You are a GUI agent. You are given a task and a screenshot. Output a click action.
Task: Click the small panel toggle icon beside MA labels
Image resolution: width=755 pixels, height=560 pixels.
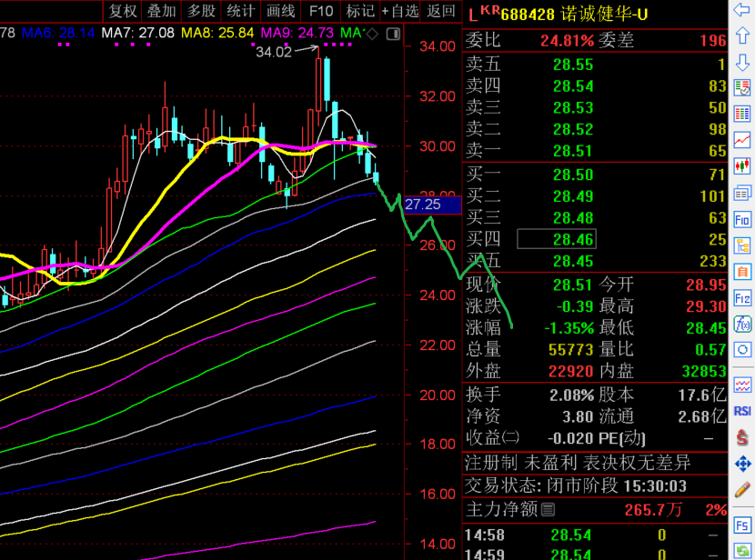tap(393, 34)
